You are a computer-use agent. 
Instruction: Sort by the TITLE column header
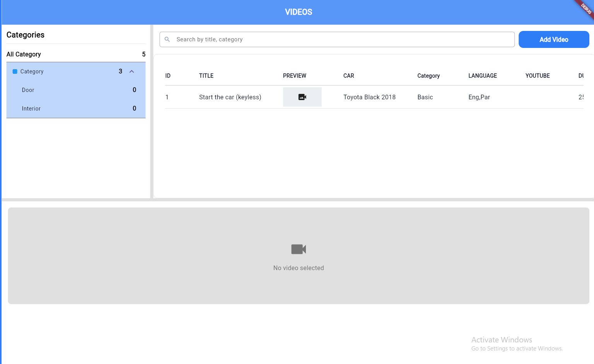tap(206, 76)
